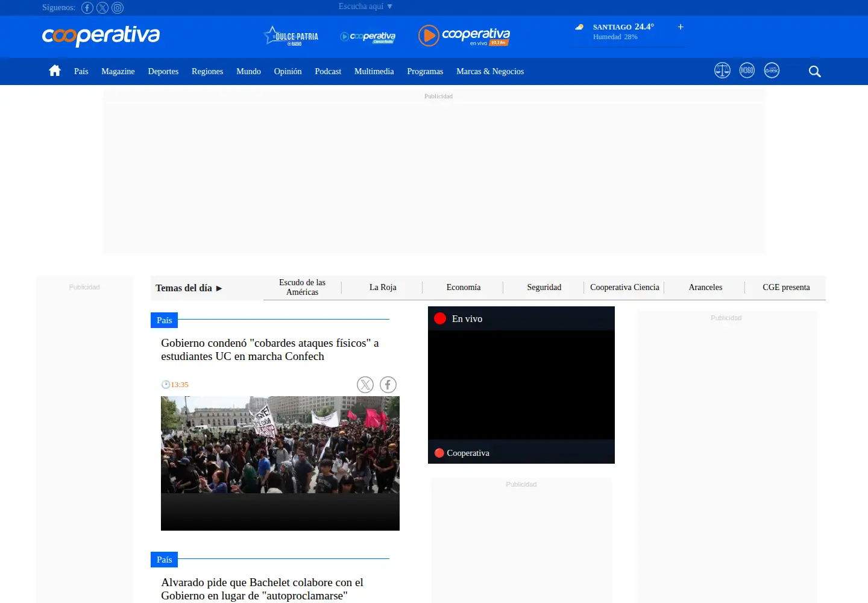Select the Seguridad topic

click(544, 287)
